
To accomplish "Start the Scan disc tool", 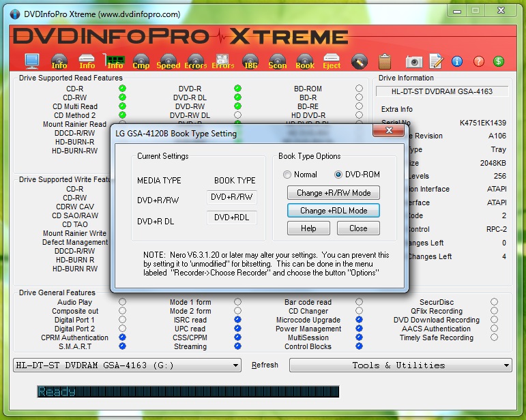I will (x=278, y=61).
